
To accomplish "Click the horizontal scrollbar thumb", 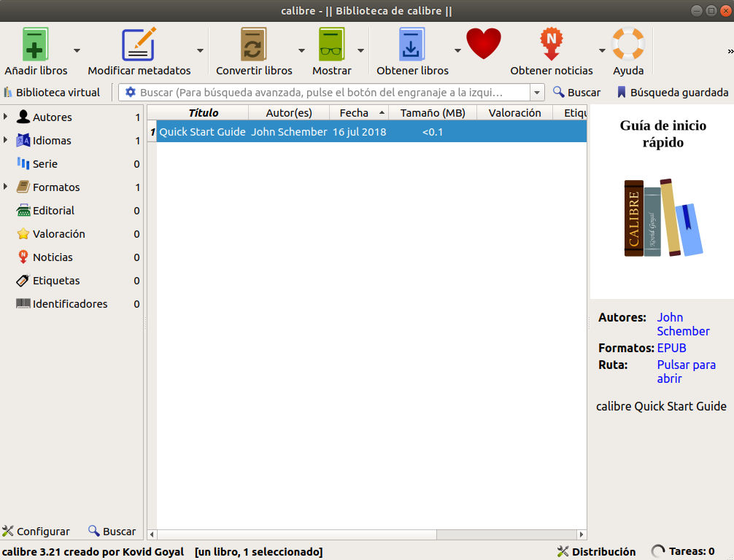I will tap(296, 534).
